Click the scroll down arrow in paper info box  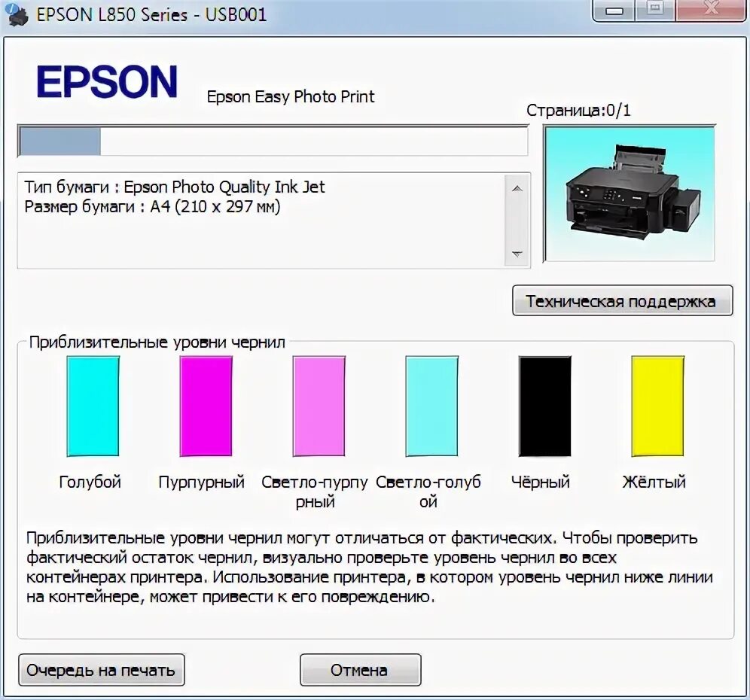coord(517,254)
